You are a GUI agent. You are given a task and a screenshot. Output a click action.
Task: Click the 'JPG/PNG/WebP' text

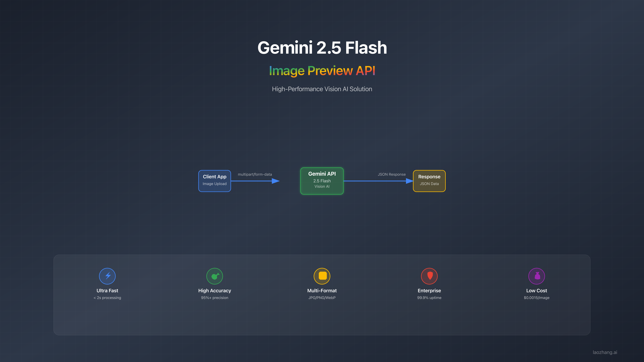tap(322, 298)
